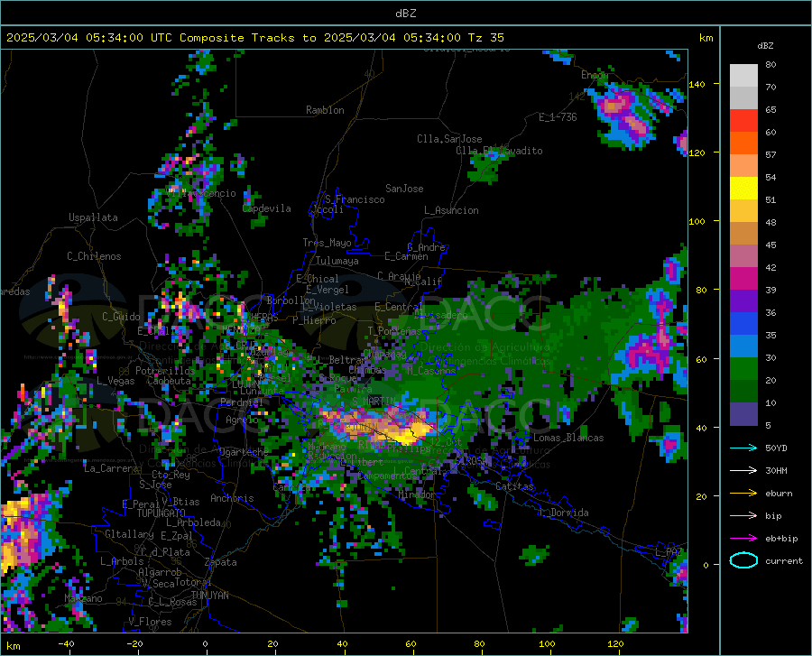This screenshot has height=656, width=812.
Task: Click the yellow eburn arrow legend icon
Action: 743,493
